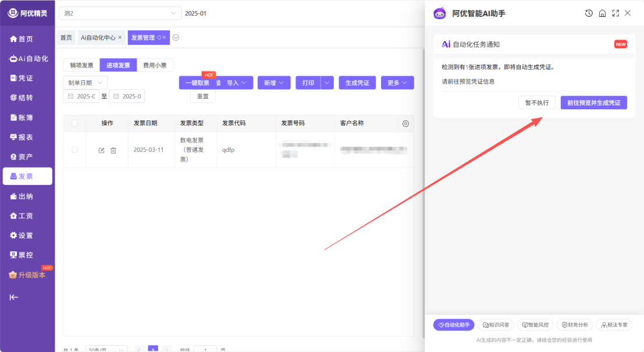Image resolution: width=644 pixels, height=352 pixels.
Task: Collapse the left sidebar menu
Action: 14,297
